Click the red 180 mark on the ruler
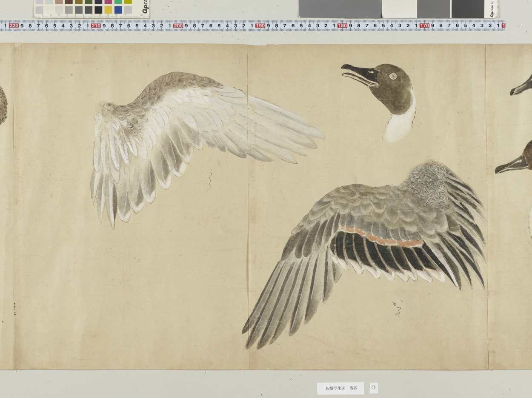 pyautogui.click(x=342, y=26)
